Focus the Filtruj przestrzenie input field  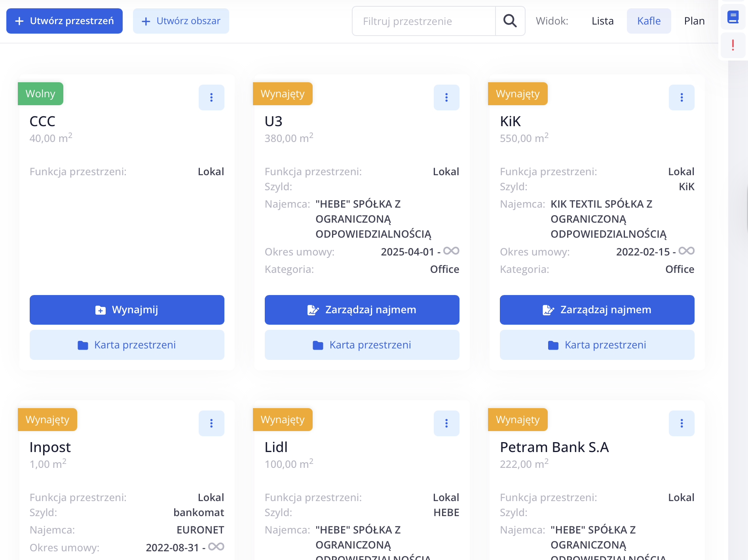coord(424,21)
